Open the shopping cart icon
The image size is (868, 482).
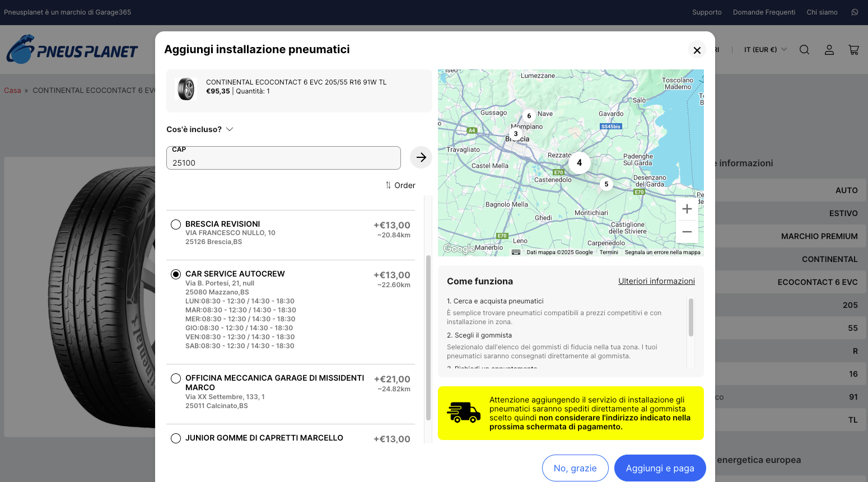pos(853,50)
